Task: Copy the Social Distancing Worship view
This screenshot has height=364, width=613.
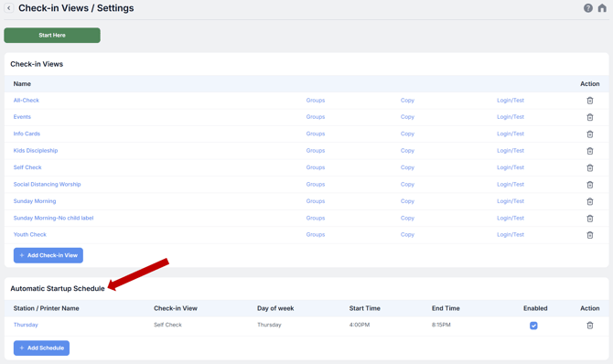Action: 407,184
